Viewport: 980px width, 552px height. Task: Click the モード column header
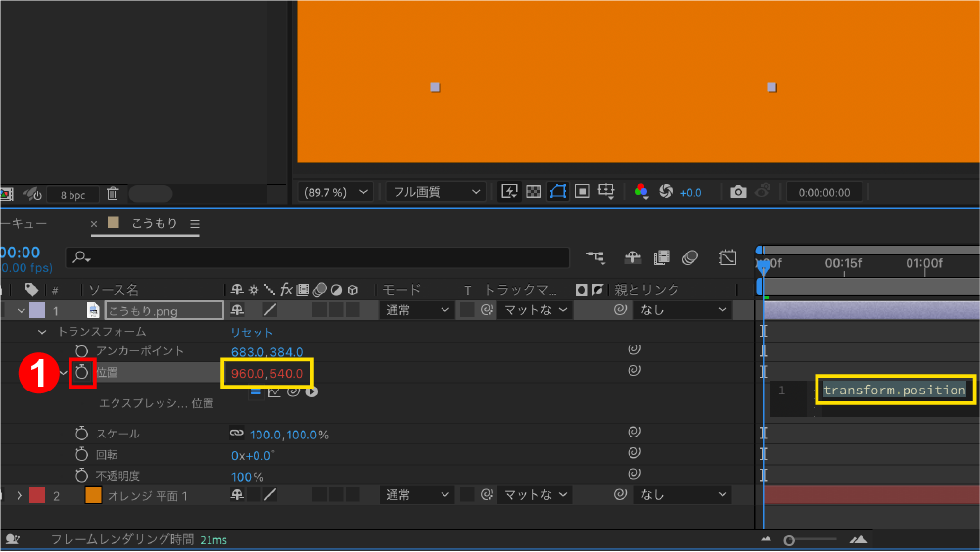point(401,290)
